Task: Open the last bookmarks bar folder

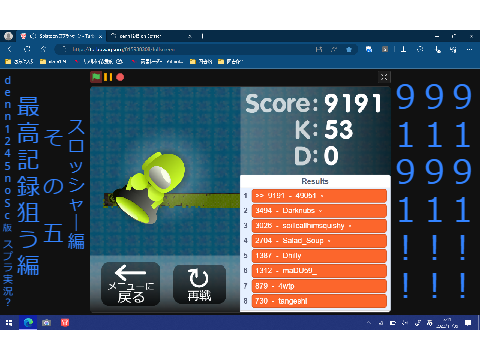Action: click(230, 61)
